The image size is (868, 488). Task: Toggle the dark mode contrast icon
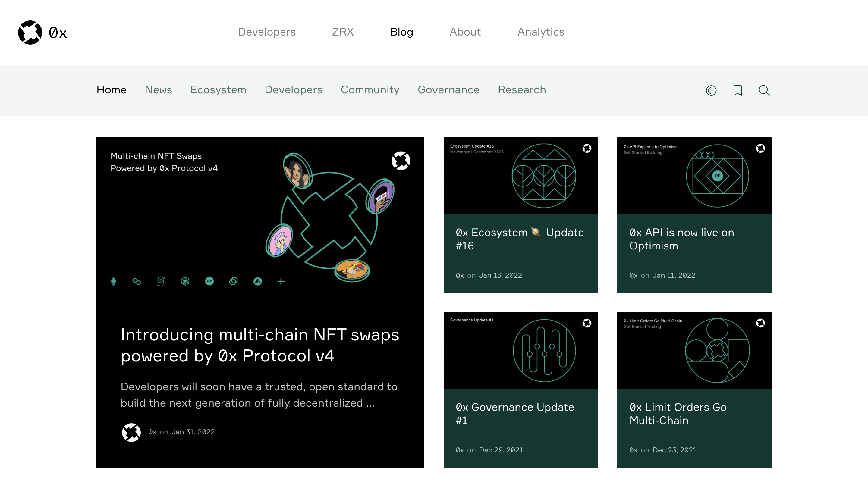click(711, 90)
